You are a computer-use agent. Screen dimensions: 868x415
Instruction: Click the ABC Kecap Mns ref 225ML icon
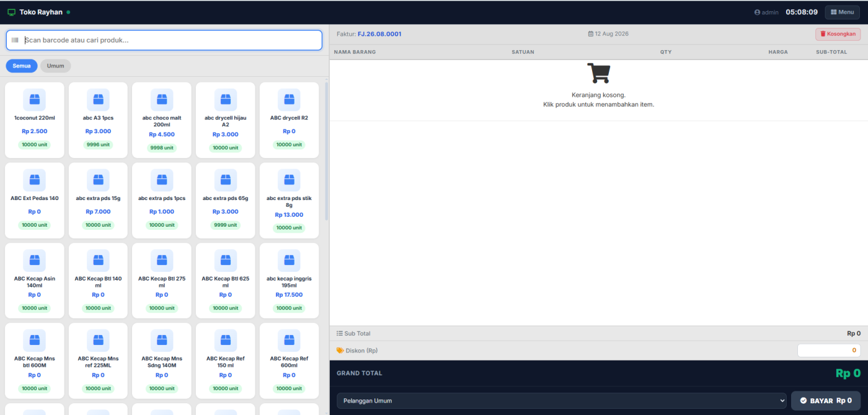point(98,341)
